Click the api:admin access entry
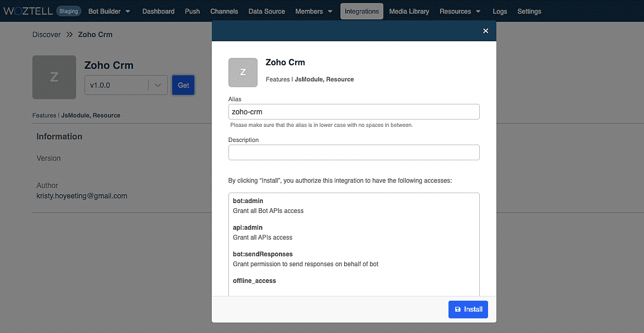This screenshot has width=644, height=333. pos(248,228)
